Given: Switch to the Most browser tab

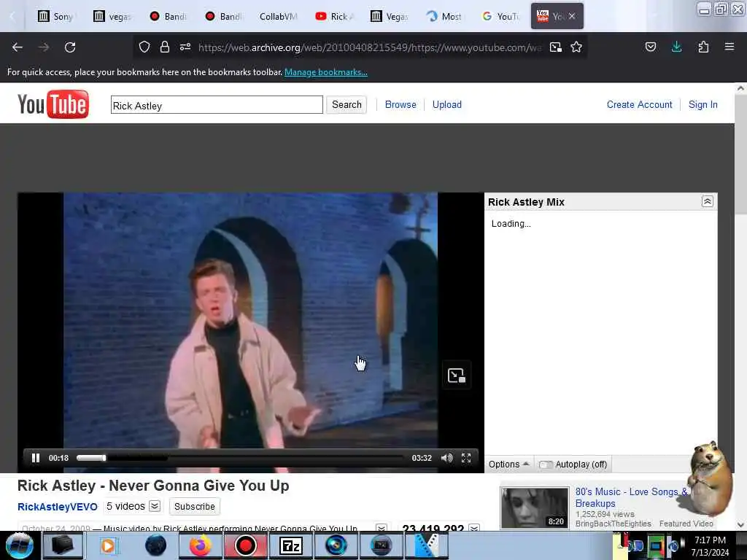Looking at the screenshot, I should pyautogui.click(x=446, y=16).
